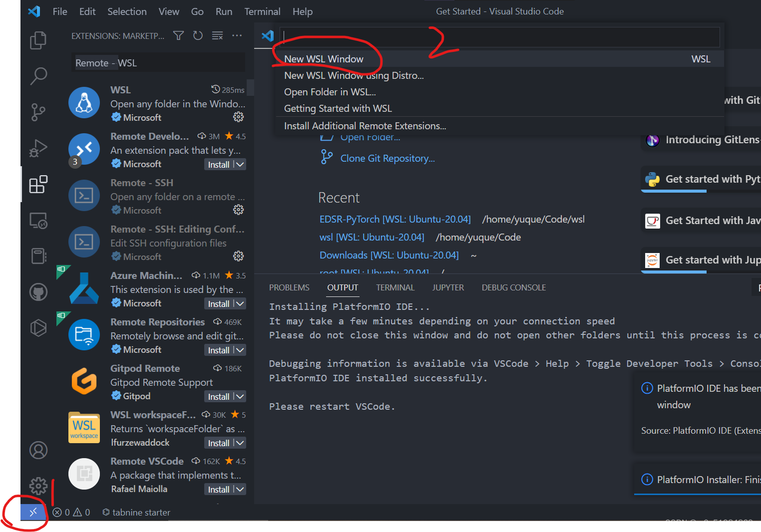Open settings gear for Remote - SSH extension

pos(239,210)
